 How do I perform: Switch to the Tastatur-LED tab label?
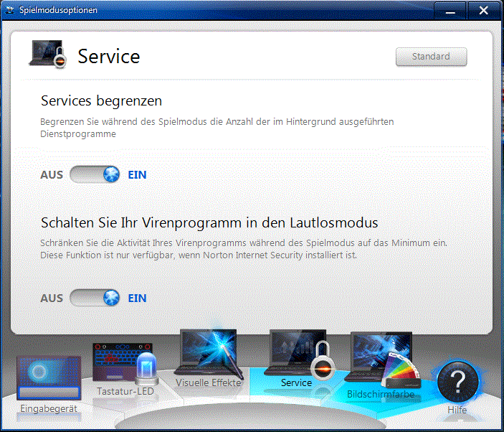tap(125, 392)
